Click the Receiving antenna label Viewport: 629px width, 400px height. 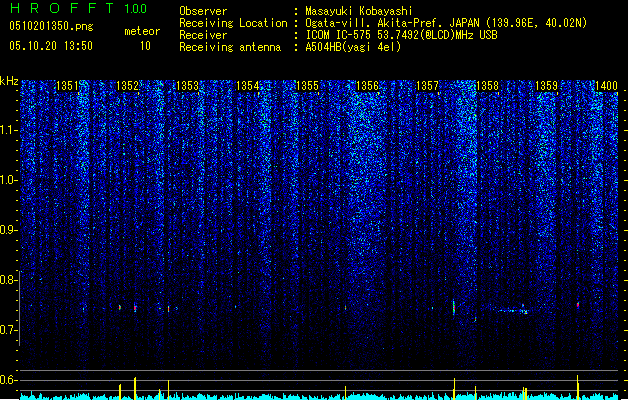click(x=230, y=47)
